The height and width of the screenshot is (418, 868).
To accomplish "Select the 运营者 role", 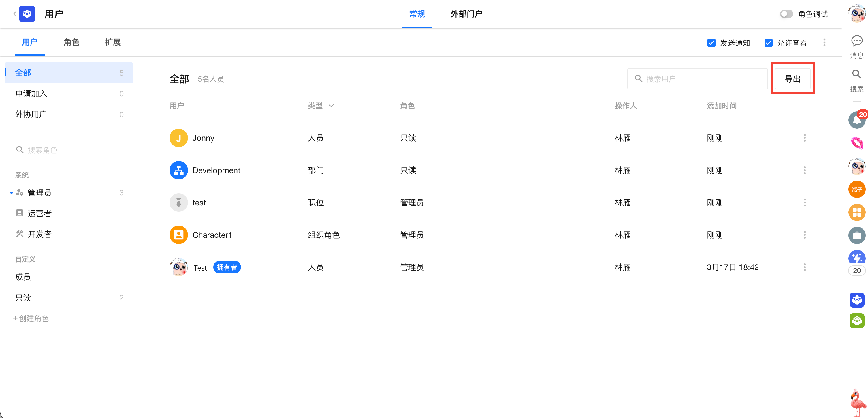I will pyautogui.click(x=69, y=214).
